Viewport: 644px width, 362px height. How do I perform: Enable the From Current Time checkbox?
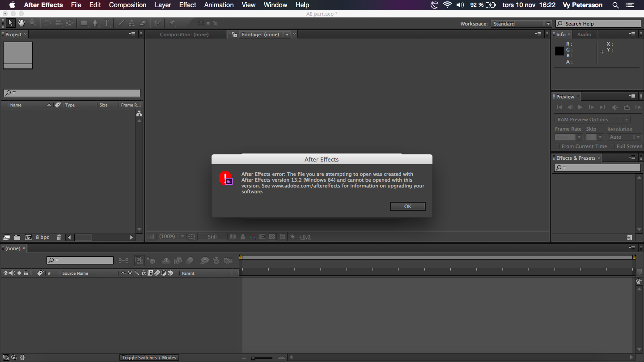pyautogui.click(x=557, y=146)
